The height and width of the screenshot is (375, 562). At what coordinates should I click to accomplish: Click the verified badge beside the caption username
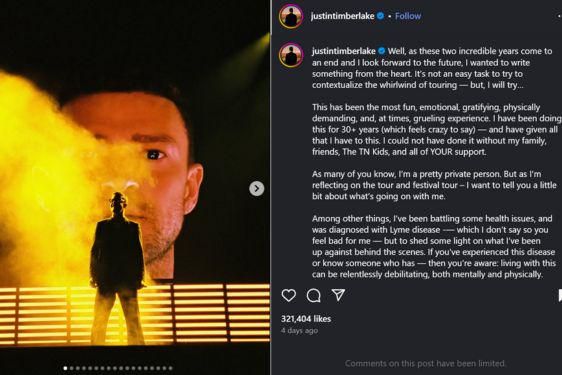coord(382,51)
